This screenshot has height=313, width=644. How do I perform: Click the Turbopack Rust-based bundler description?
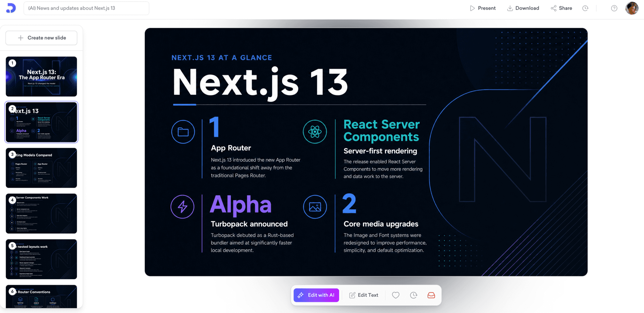pyautogui.click(x=252, y=243)
